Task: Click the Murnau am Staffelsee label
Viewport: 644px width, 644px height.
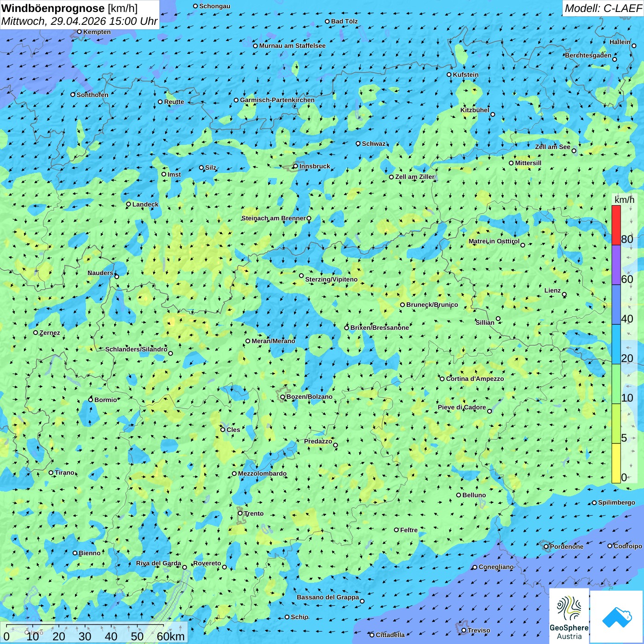Action: (292, 46)
